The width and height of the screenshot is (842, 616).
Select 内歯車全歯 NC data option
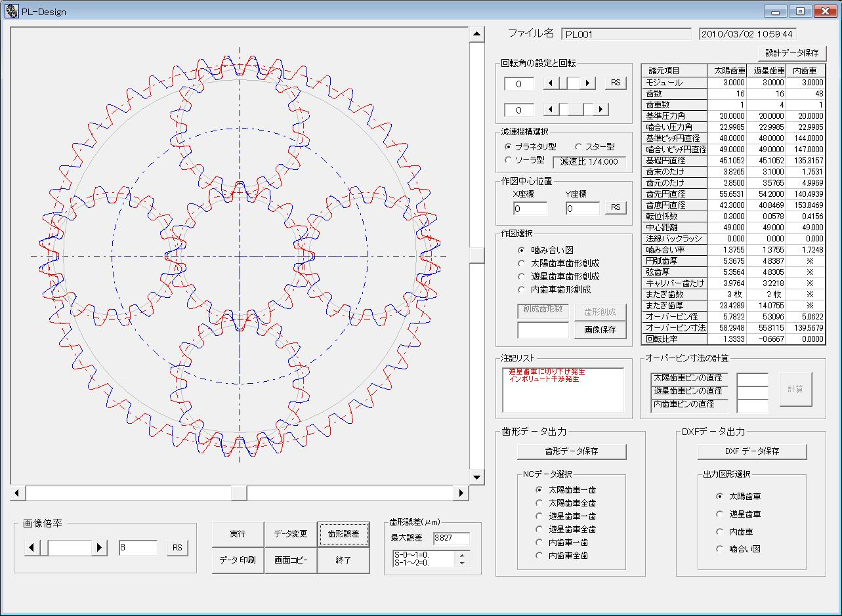point(539,556)
